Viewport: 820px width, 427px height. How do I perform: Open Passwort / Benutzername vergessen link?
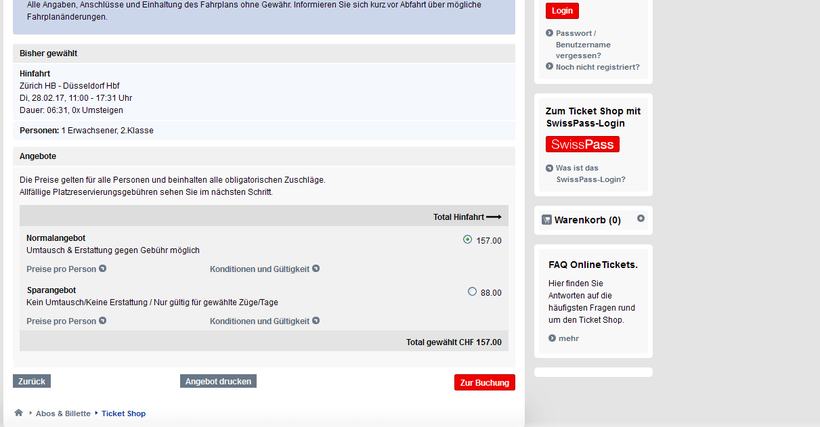click(x=582, y=44)
